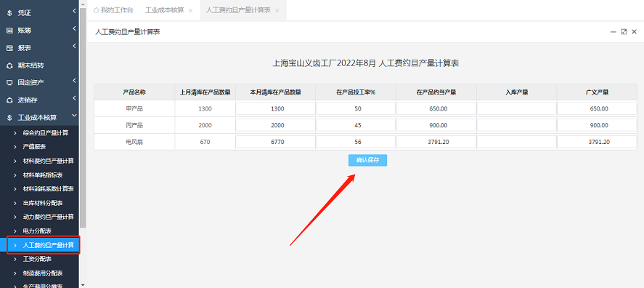Select 出库材料分配表 in sidebar
The image size is (644, 288).
tap(43, 203)
